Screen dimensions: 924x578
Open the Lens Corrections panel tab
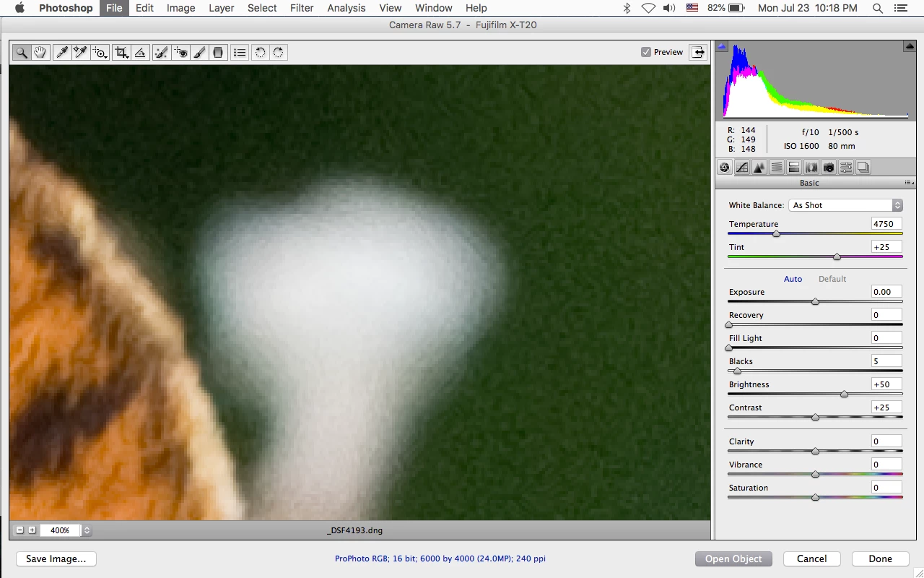(811, 168)
